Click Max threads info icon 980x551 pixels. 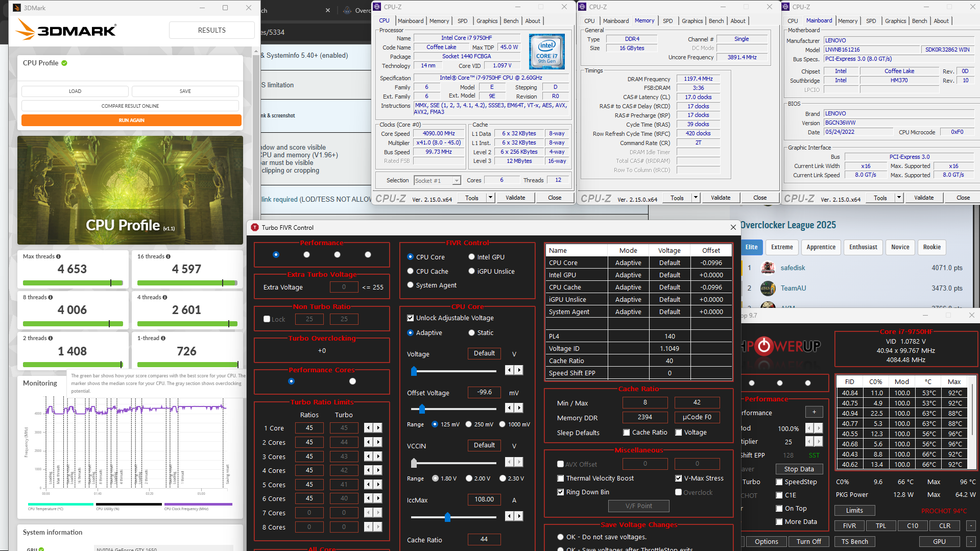(x=58, y=257)
